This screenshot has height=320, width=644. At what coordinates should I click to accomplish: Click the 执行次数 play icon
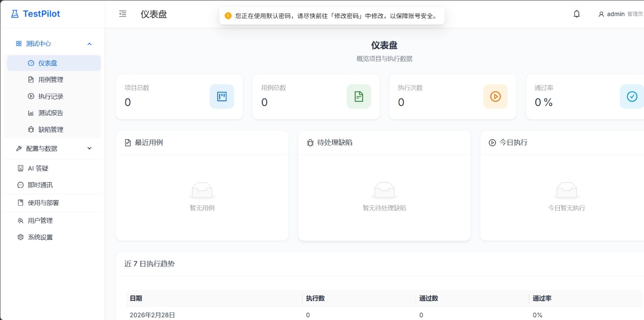point(496,96)
